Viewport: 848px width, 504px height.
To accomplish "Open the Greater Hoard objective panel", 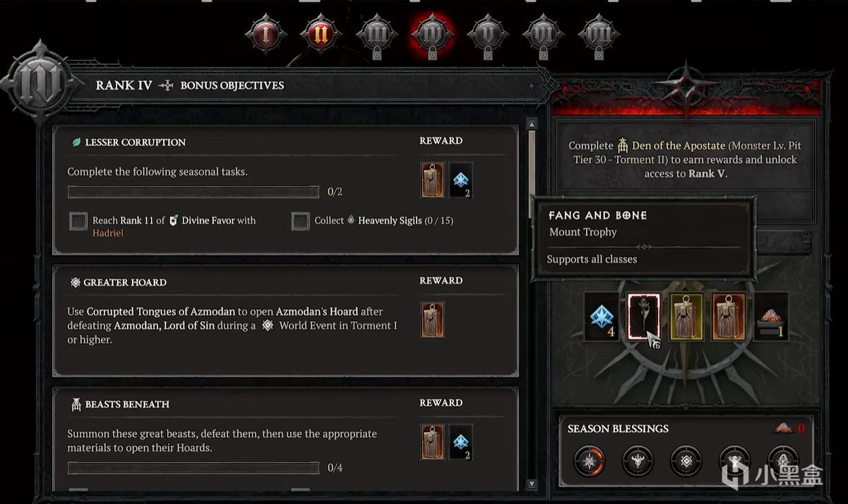I will point(285,320).
